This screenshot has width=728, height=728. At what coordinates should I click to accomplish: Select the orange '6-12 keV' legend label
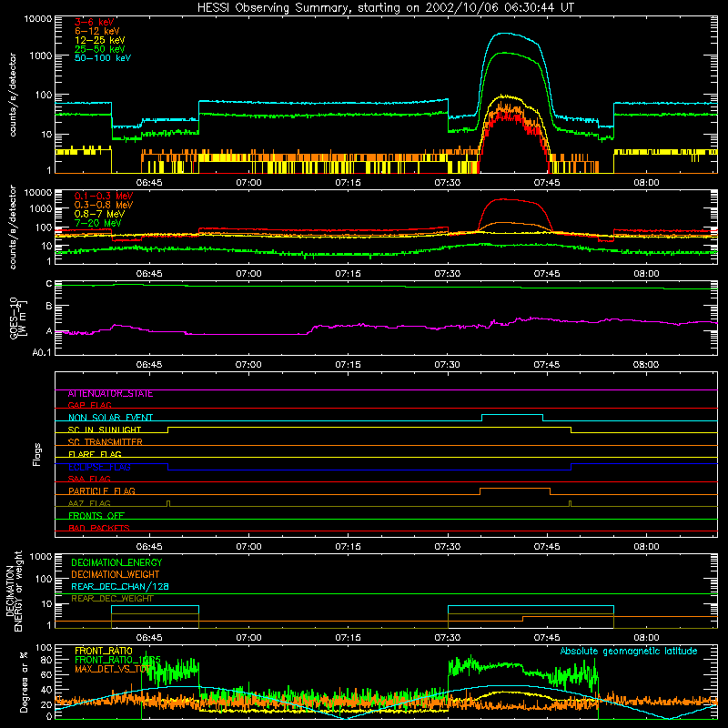click(97, 31)
